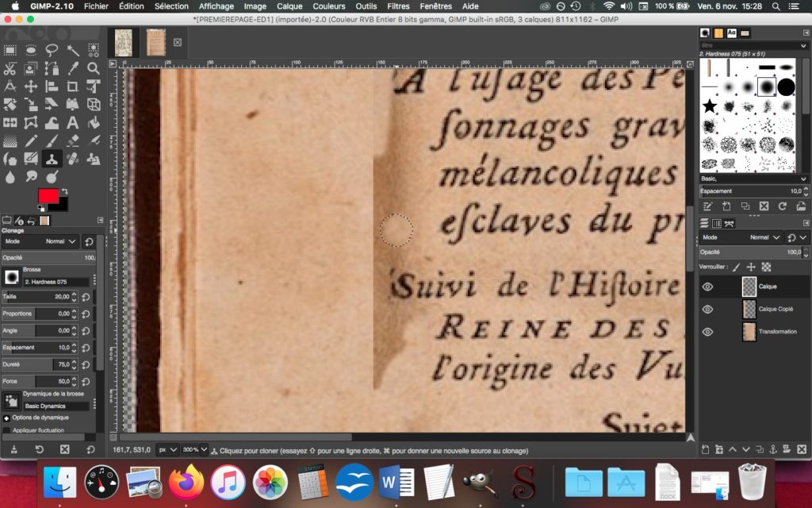This screenshot has height=508, width=812.
Task: Select the Smudge tool
Action: pyautogui.click(x=31, y=177)
